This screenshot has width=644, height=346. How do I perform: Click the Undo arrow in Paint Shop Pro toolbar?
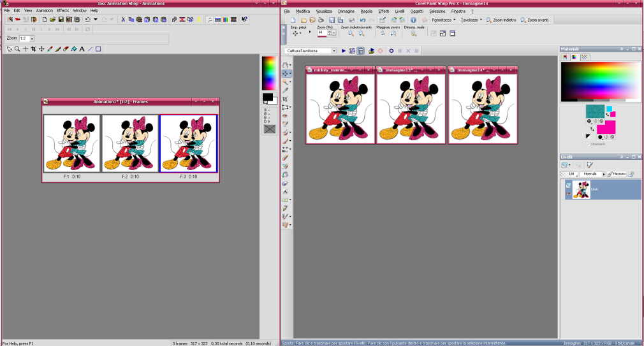[363, 20]
